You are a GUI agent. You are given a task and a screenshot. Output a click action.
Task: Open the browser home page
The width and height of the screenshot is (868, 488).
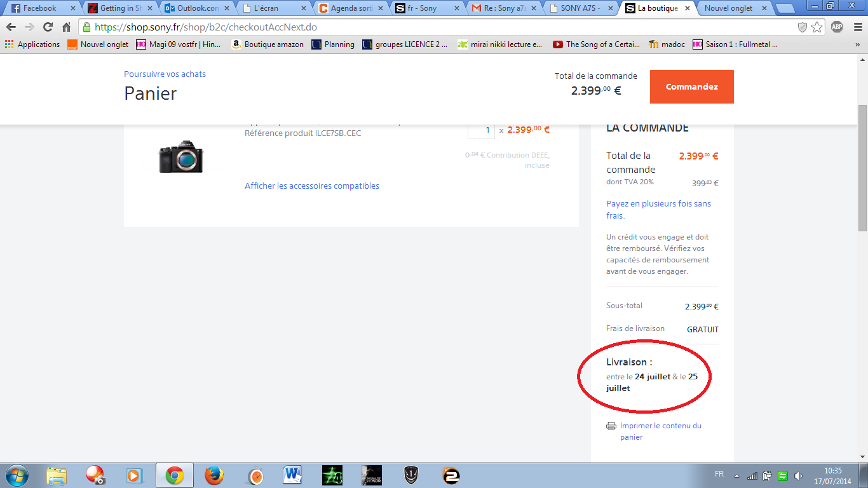[66, 27]
